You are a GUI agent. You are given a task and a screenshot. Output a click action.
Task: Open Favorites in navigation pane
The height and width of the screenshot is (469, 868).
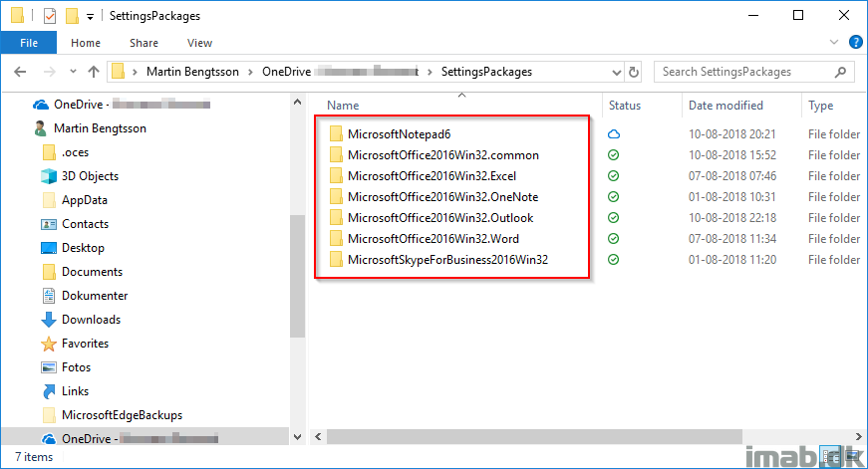[x=75, y=343]
